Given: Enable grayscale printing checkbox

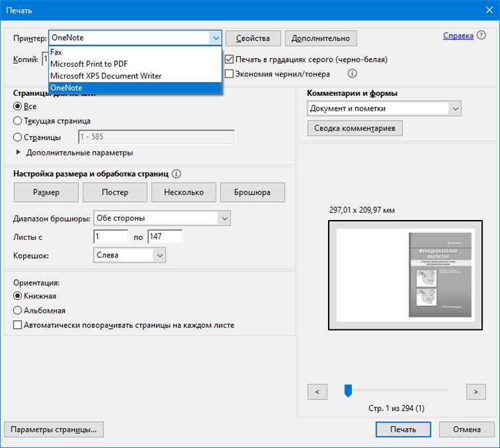Looking at the screenshot, I should pos(229,59).
